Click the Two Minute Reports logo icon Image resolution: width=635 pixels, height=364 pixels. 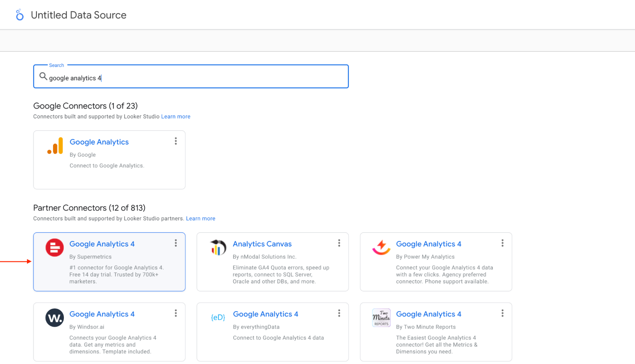click(x=381, y=318)
